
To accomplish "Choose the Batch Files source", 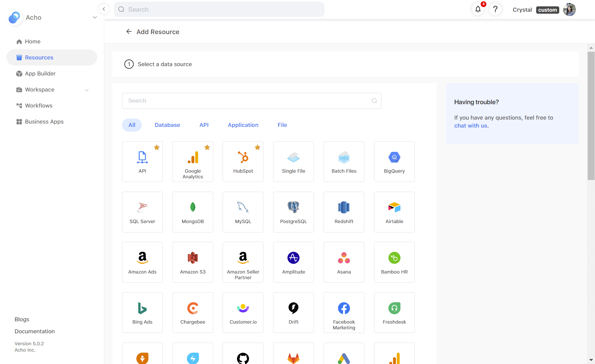I will click(x=344, y=162).
